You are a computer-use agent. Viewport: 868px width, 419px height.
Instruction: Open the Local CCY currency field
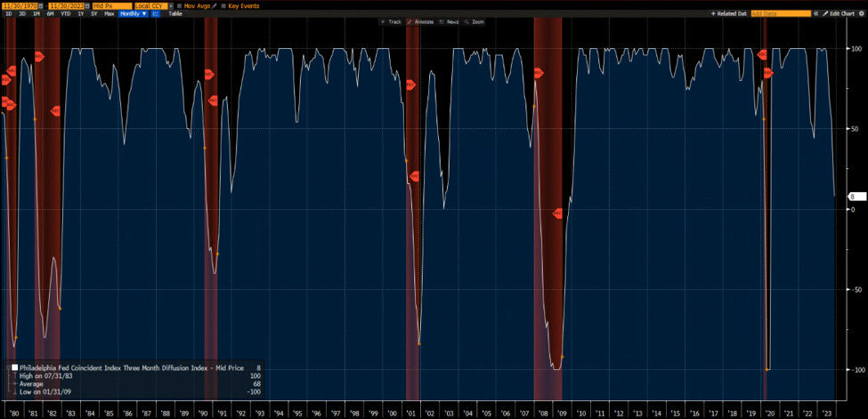tap(151, 6)
